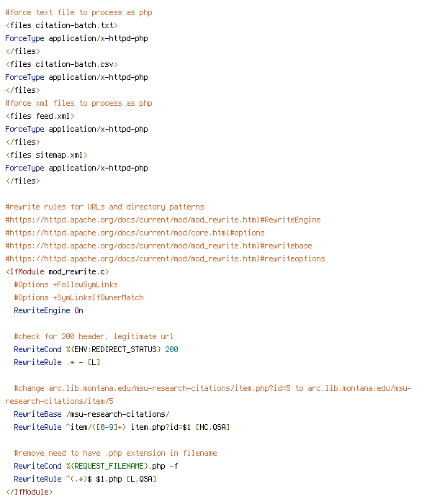
Task: Click the REQUEST_FILENAME RewriteCond line
Action: tap(96, 466)
